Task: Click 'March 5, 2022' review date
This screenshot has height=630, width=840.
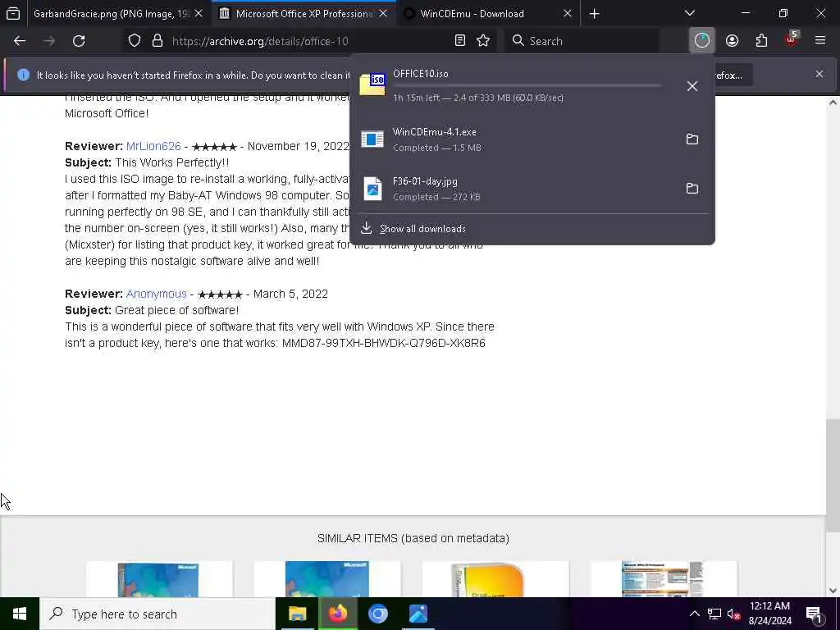Action: pyautogui.click(x=290, y=294)
